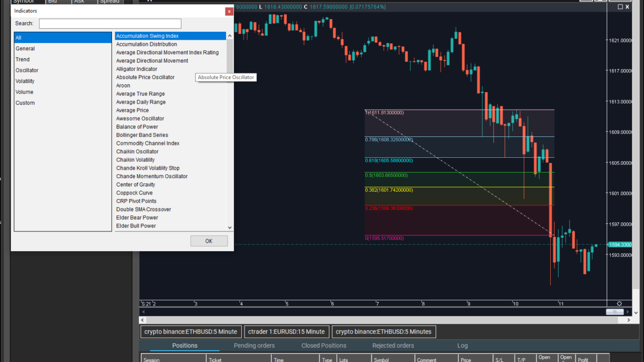644x362 pixels.
Task: Click the indicator list scroll-down arrow
Action: tap(230, 227)
